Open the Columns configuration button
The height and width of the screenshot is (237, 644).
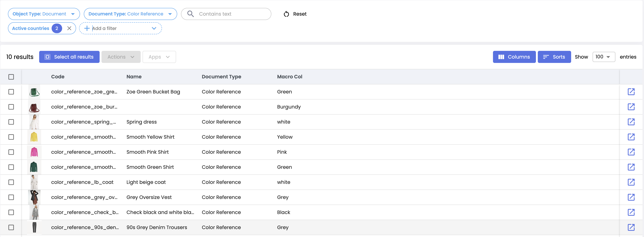pos(514,57)
